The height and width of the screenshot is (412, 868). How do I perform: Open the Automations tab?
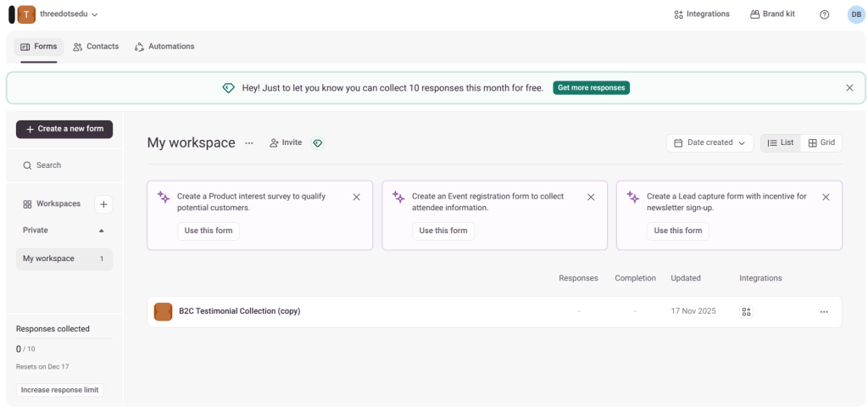click(164, 47)
